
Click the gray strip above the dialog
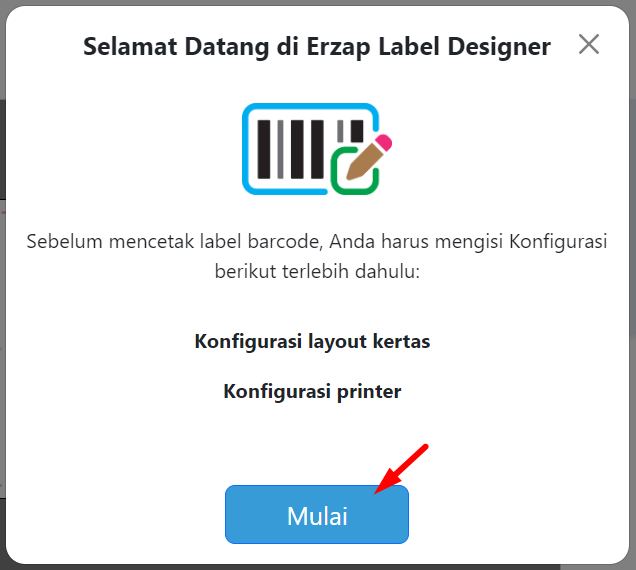point(318,2)
